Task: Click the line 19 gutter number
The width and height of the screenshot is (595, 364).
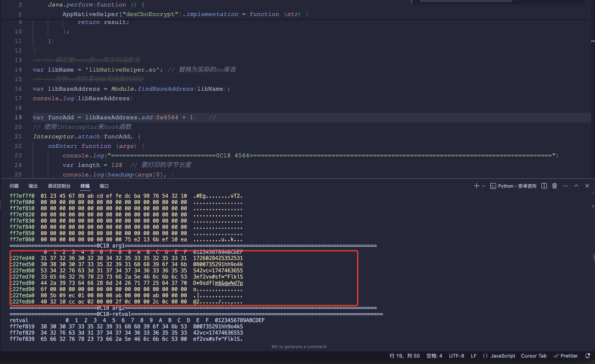Action: click(x=18, y=118)
